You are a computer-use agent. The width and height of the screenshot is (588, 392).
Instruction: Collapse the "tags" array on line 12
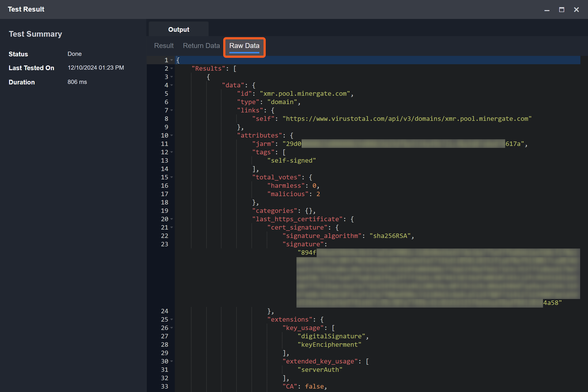point(172,152)
